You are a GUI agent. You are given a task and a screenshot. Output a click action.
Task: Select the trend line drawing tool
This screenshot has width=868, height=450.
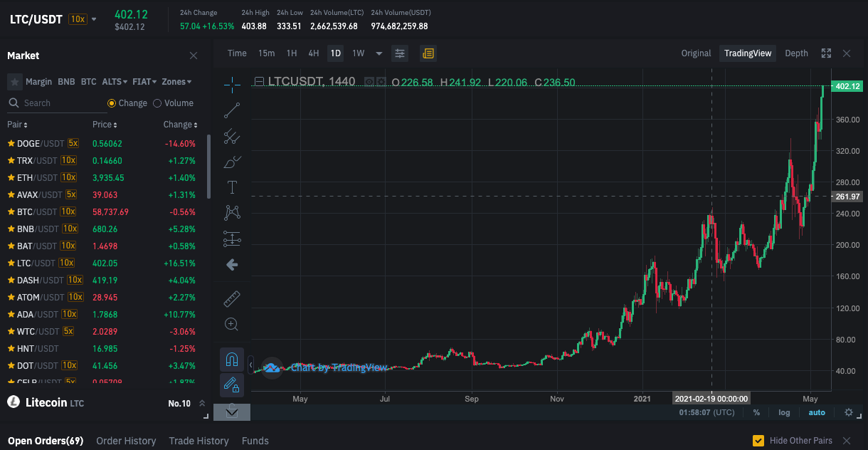[232, 110]
